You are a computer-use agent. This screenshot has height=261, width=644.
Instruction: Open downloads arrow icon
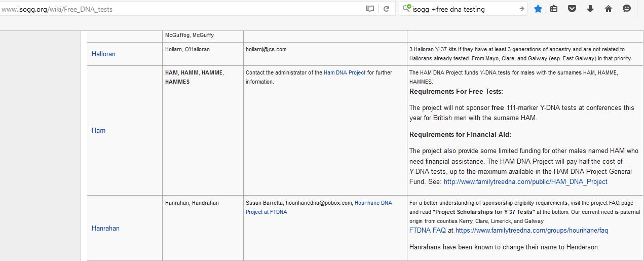click(x=590, y=9)
